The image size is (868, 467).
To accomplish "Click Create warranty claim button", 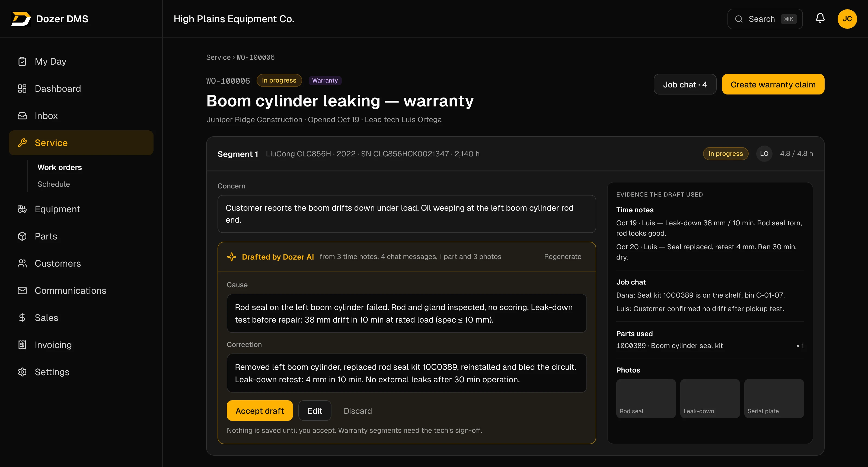I will [x=773, y=84].
